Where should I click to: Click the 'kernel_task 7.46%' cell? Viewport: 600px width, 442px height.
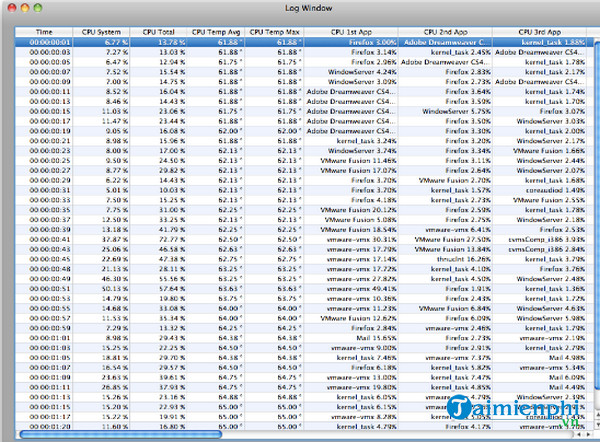[366, 358]
